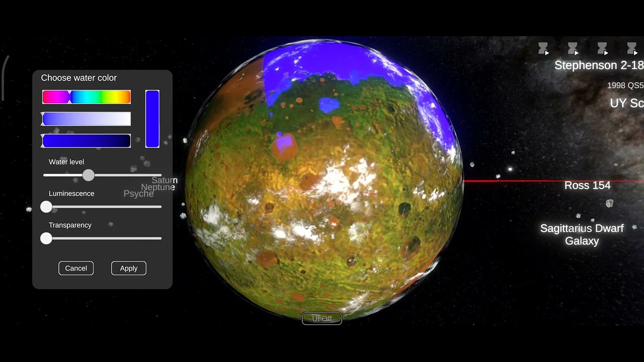Click the Luminescence label
The width and height of the screenshot is (644, 362).
[71, 194]
